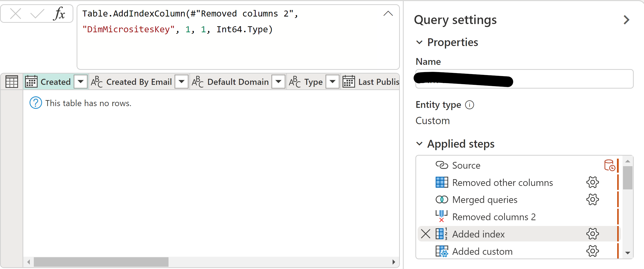
Task: Open the Default Domain filter dropdown
Action: (278, 82)
